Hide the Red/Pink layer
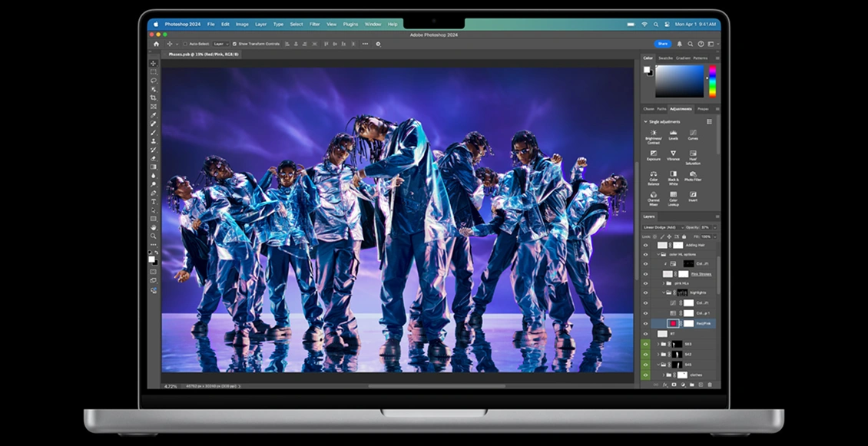The width and height of the screenshot is (868, 446). 645,324
